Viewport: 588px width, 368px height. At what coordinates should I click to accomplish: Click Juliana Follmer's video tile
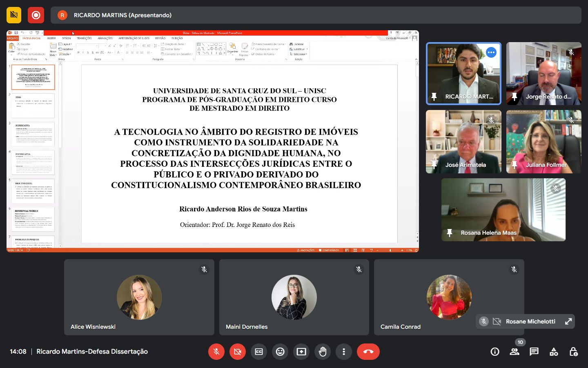point(543,141)
